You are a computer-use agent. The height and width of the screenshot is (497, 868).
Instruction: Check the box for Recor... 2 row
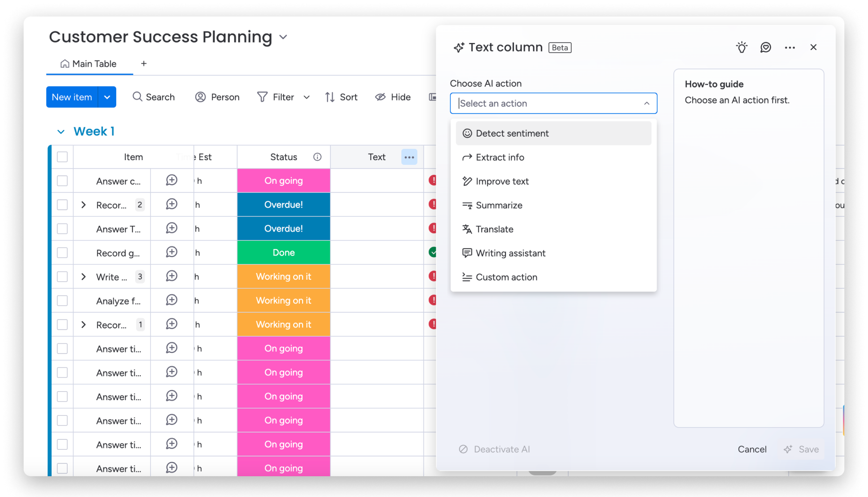pyautogui.click(x=62, y=205)
